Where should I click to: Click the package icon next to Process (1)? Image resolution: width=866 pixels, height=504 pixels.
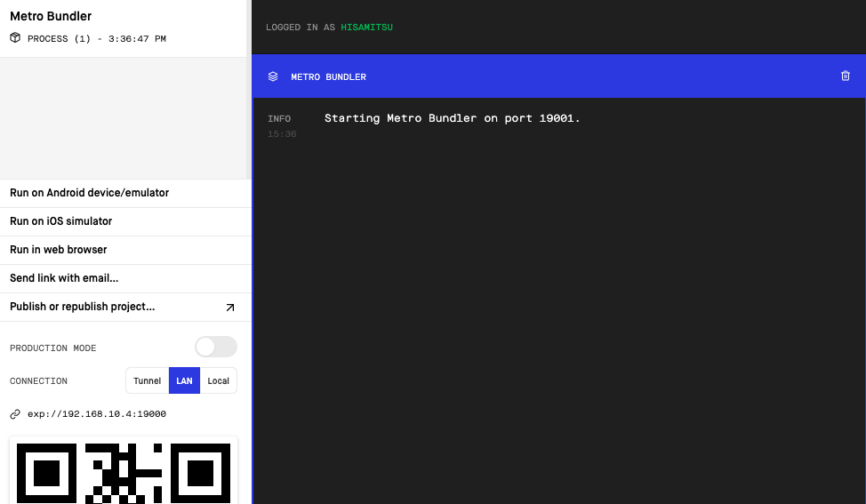tap(15, 38)
